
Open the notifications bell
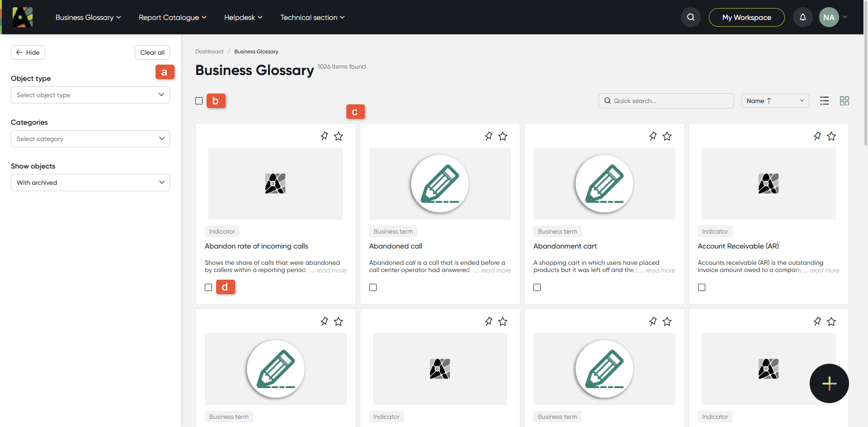tap(802, 17)
